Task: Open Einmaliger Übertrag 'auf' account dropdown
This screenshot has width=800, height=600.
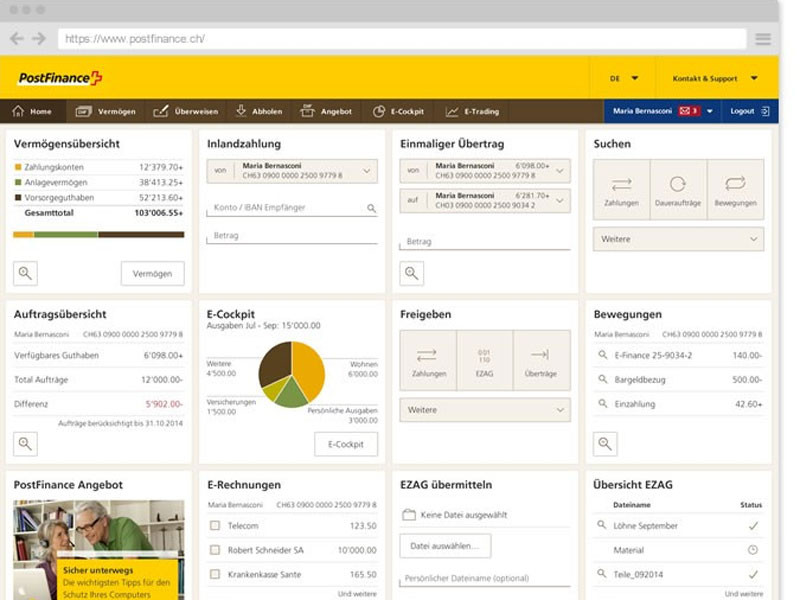Action: (x=485, y=201)
